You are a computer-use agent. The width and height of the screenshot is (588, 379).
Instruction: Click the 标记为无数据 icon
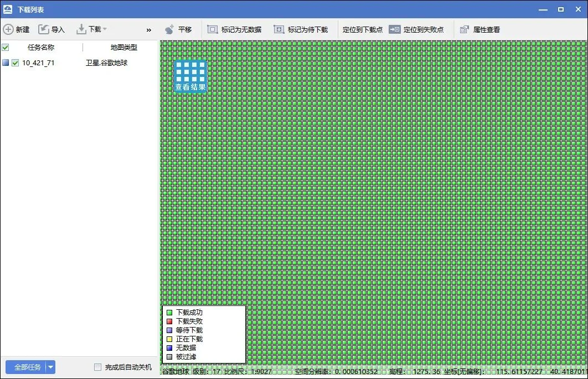click(x=212, y=29)
